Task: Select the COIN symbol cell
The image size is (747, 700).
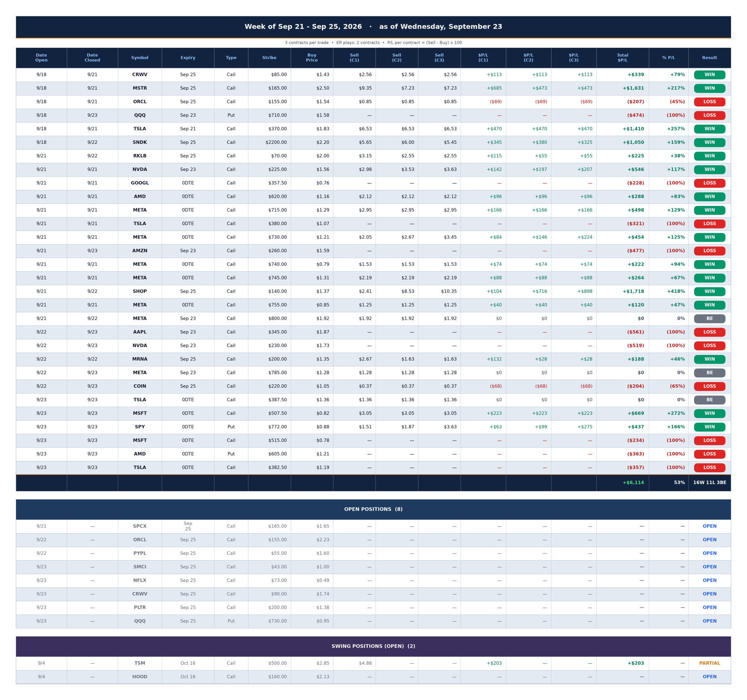Action: pyautogui.click(x=140, y=386)
